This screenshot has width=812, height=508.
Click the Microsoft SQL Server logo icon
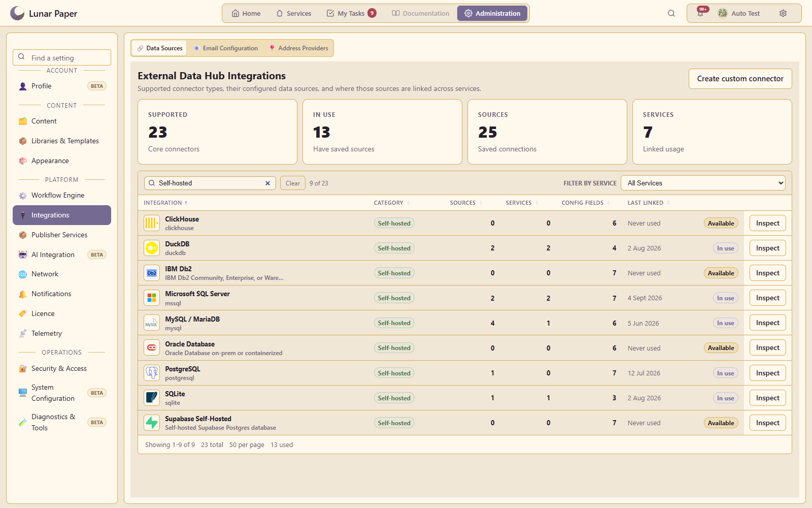[x=152, y=298]
